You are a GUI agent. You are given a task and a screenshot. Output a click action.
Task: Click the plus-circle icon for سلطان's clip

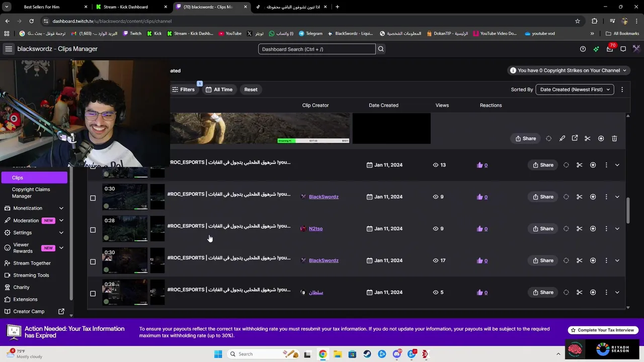click(x=593, y=292)
